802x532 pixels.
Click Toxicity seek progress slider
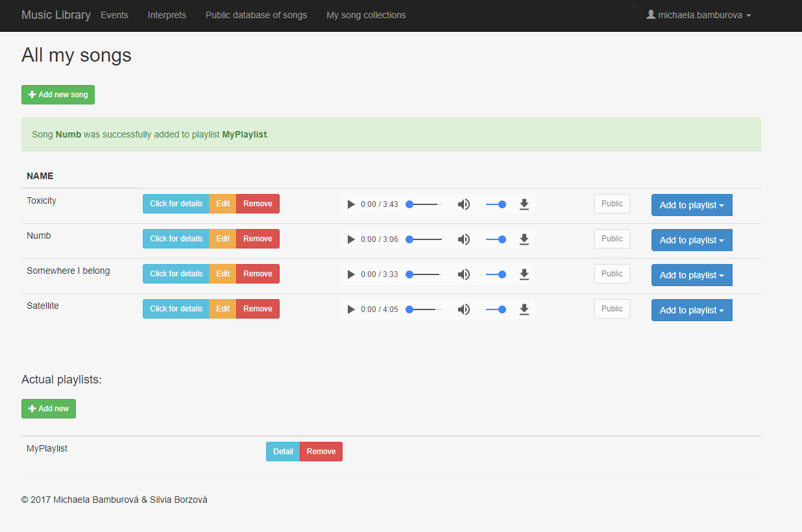(x=424, y=204)
